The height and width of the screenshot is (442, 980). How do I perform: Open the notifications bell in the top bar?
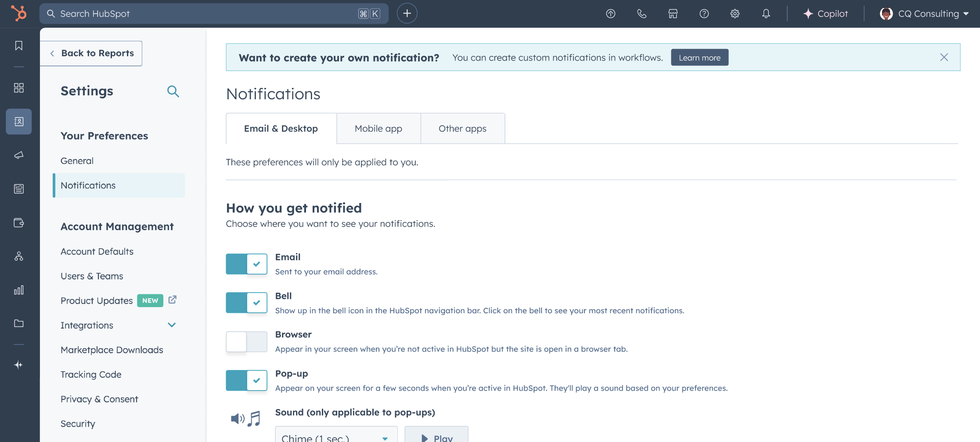tap(766, 14)
